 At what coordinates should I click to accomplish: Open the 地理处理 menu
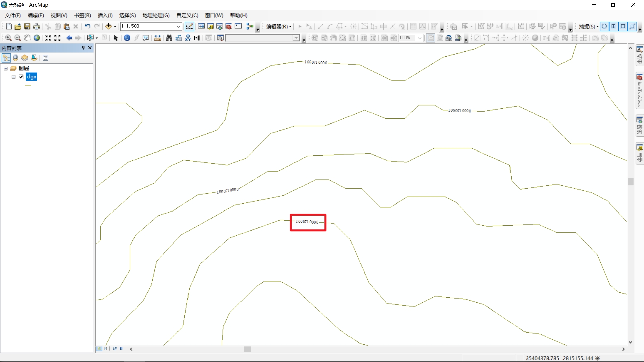click(156, 15)
